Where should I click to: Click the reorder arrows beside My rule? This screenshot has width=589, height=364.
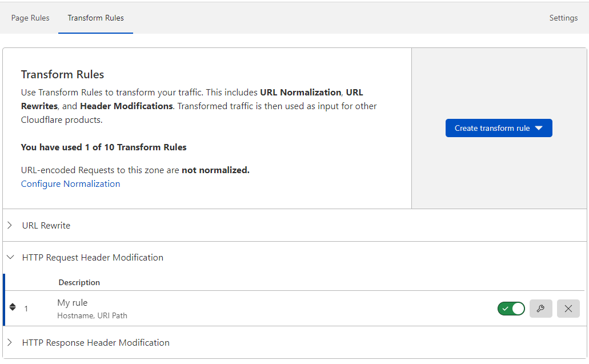[x=12, y=307]
